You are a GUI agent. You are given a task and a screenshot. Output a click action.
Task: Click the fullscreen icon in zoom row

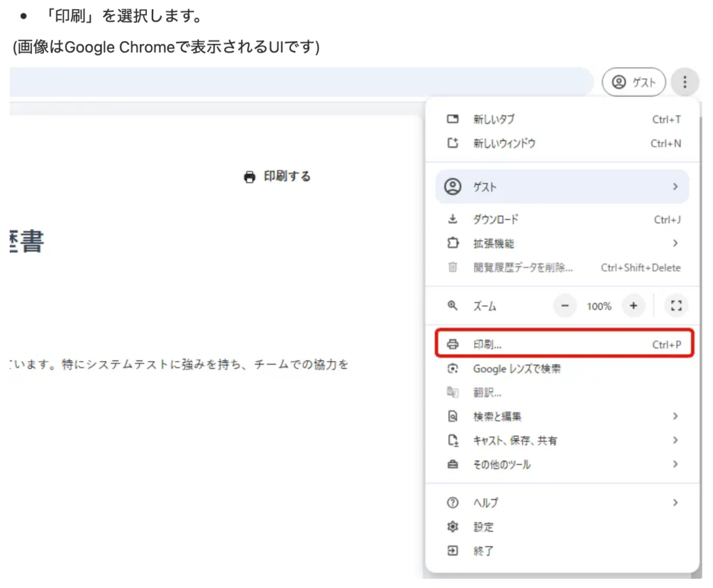pos(675,305)
